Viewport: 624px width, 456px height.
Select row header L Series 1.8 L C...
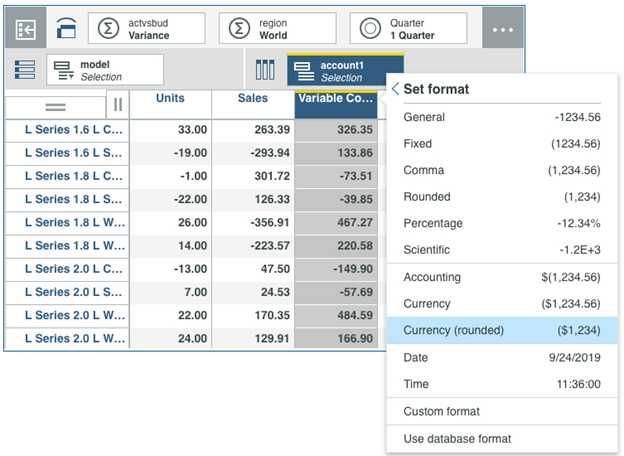coord(67,176)
